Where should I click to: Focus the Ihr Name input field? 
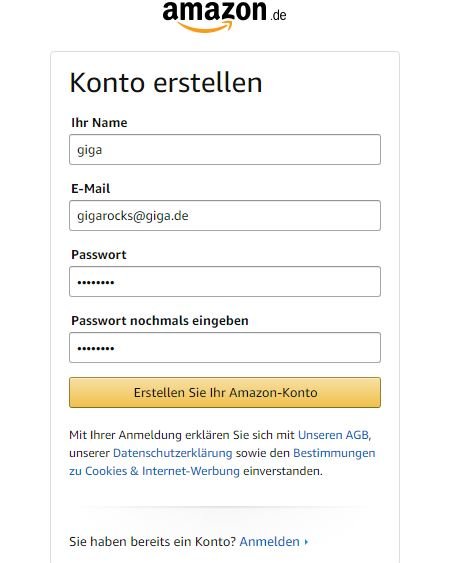[x=225, y=149]
